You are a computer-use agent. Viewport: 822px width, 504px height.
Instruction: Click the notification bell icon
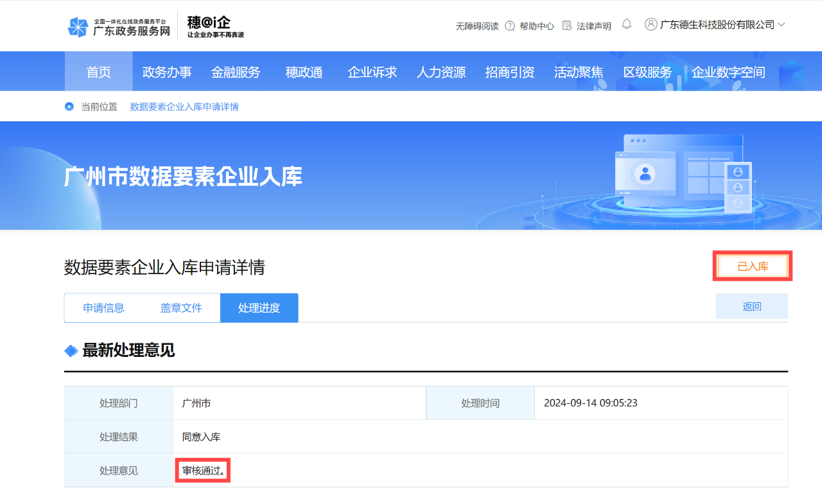627,24
